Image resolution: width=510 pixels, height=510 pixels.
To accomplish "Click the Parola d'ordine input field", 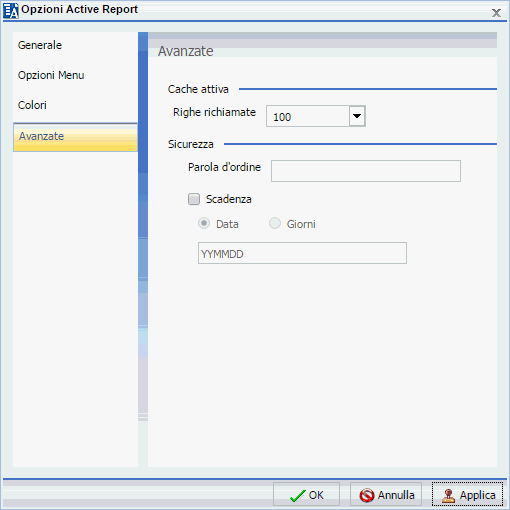I will [x=366, y=171].
